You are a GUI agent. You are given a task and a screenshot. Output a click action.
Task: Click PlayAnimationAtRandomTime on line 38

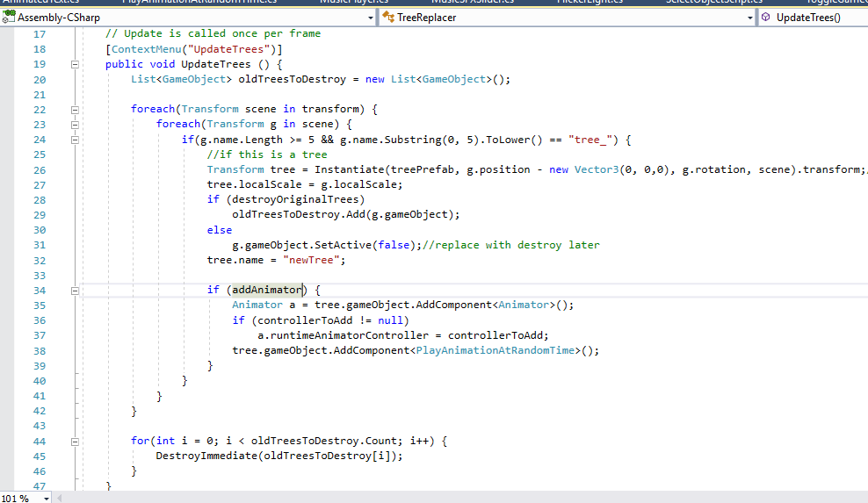tap(495, 350)
